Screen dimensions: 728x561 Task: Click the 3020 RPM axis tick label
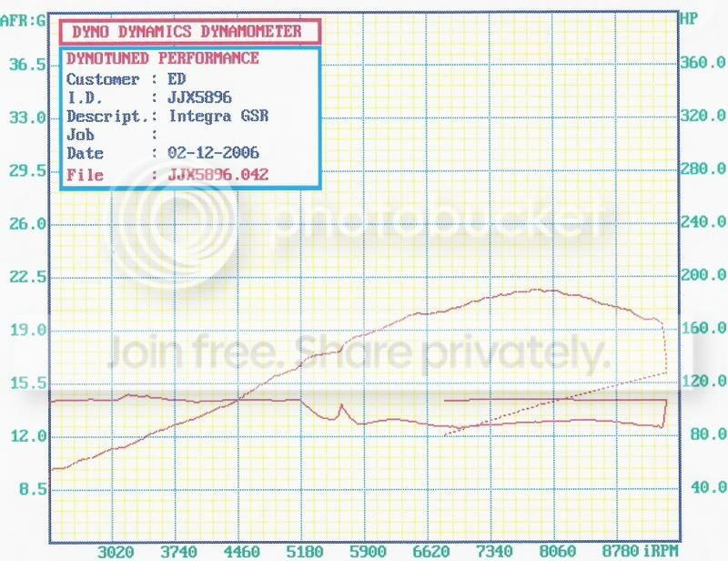pyautogui.click(x=116, y=550)
